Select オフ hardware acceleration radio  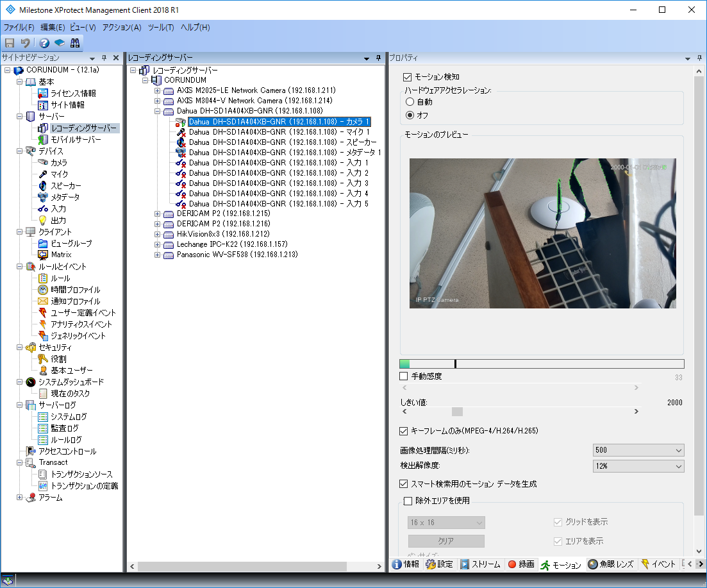pyautogui.click(x=410, y=115)
